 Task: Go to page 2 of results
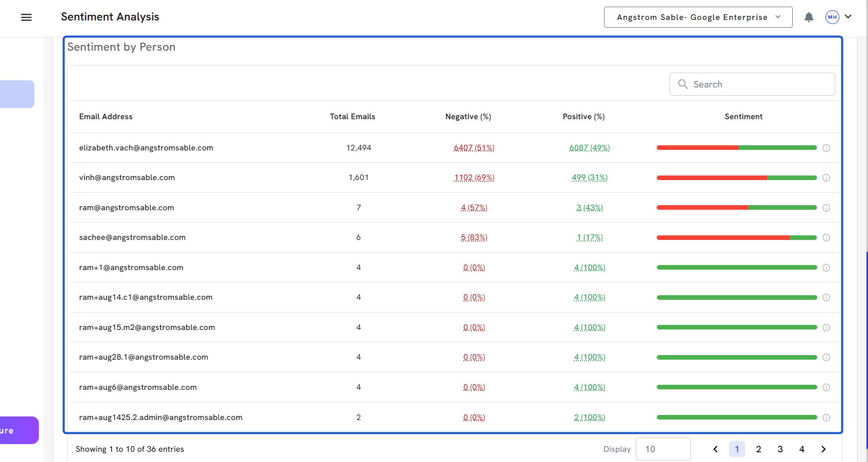pyautogui.click(x=759, y=449)
